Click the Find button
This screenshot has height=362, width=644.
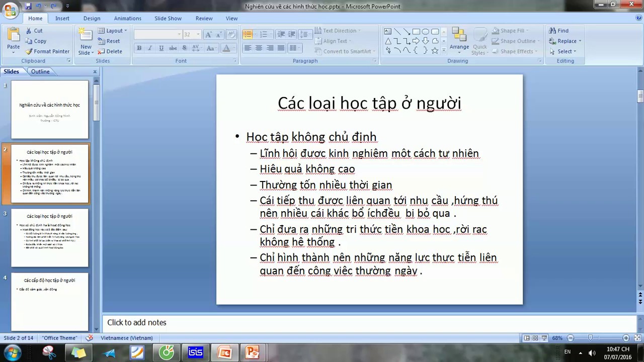[x=558, y=31]
